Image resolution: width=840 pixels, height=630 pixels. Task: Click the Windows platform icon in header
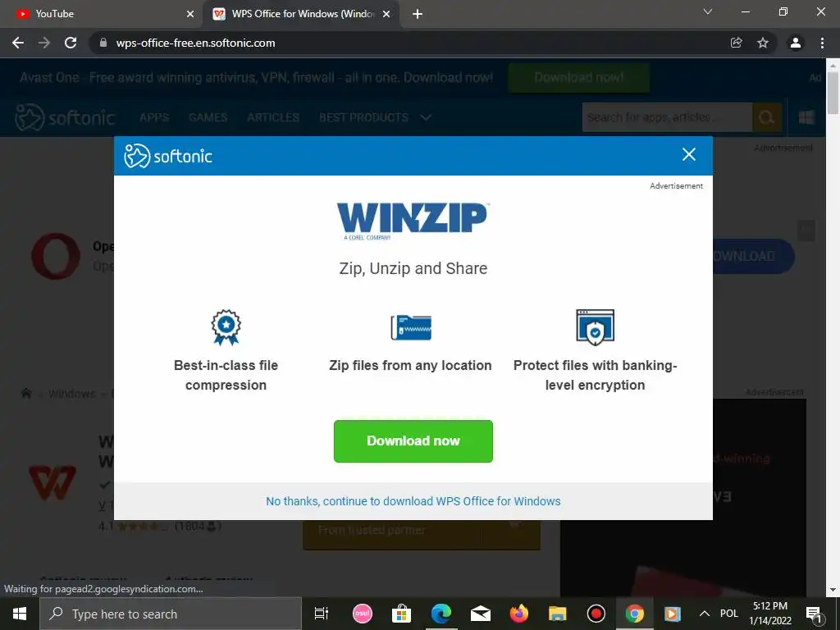pyautogui.click(x=806, y=117)
